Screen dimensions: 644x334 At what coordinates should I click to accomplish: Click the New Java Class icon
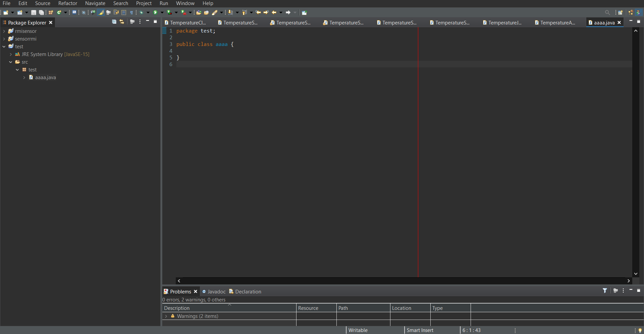click(59, 12)
